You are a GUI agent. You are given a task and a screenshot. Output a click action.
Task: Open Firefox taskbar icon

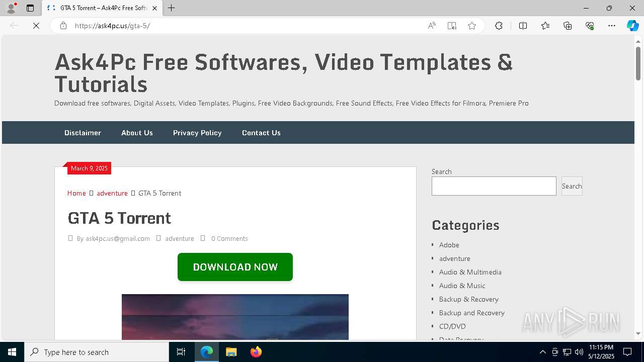[x=256, y=352]
